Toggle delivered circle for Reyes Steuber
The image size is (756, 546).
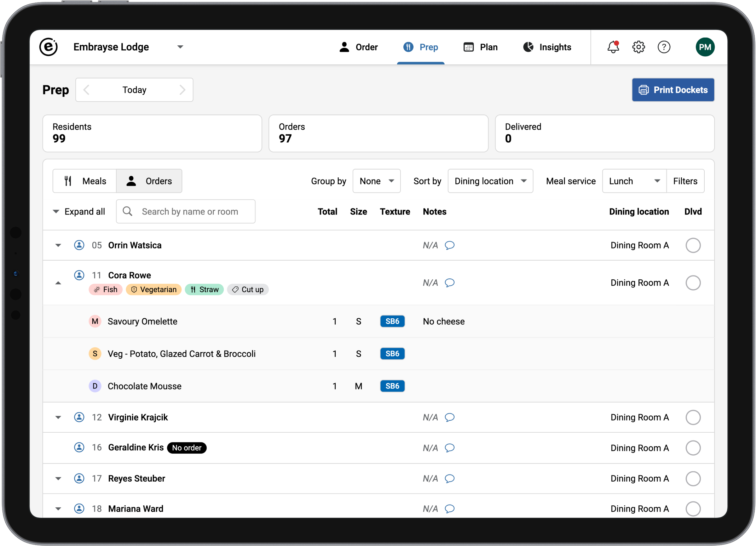coord(693,479)
